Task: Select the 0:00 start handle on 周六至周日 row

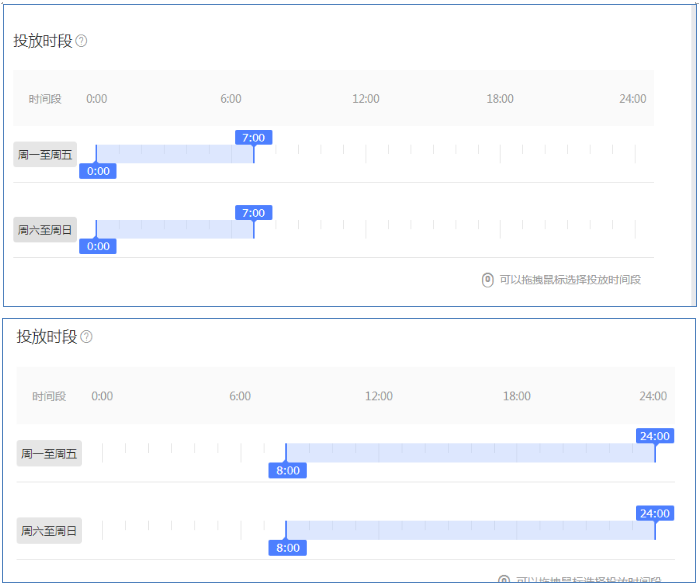Action: pyautogui.click(x=98, y=246)
